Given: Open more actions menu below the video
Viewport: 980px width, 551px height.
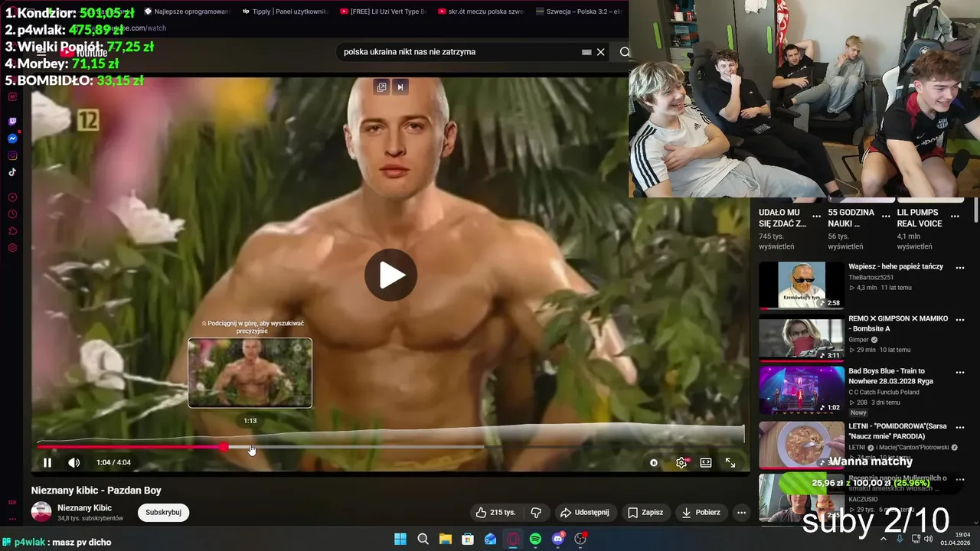Looking at the screenshot, I should click(x=740, y=512).
